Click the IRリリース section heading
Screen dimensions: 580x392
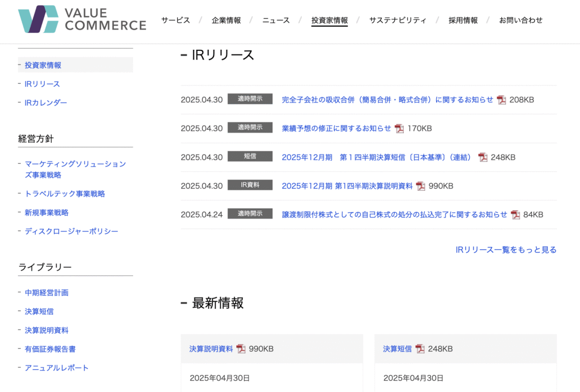pos(223,55)
